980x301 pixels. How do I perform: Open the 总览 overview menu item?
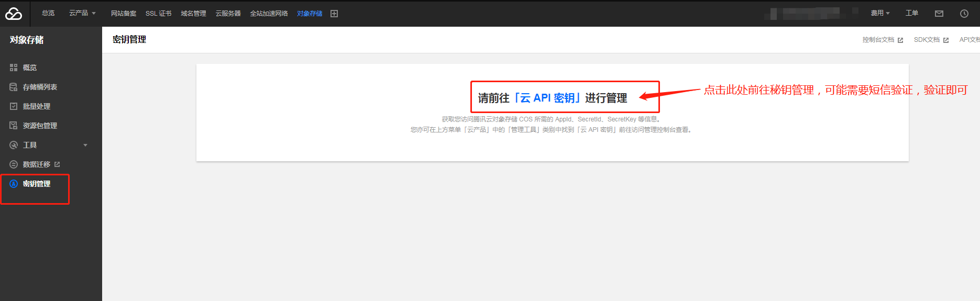point(48,13)
